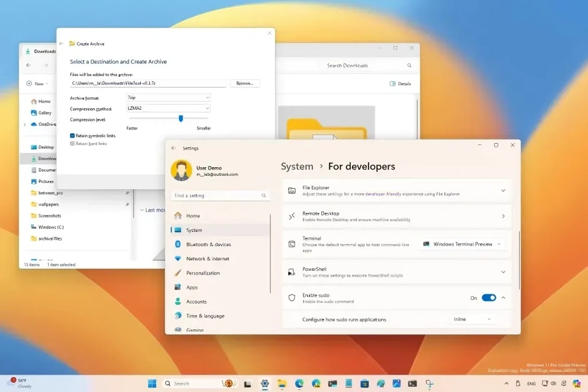Click the User Demo profile picture in Settings
The width and height of the screenshot is (588, 392).
click(182, 170)
